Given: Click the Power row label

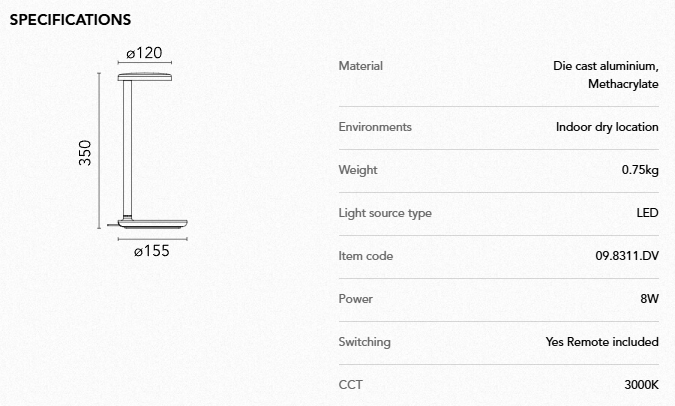Looking at the screenshot, I should 356,299.
